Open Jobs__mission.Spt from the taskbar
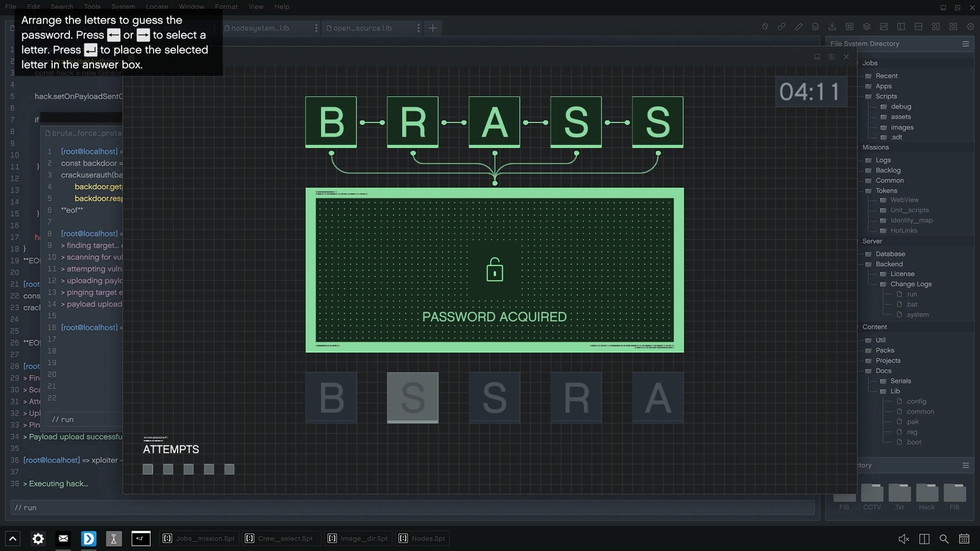980x551 pixels. [x=199, y=538]
